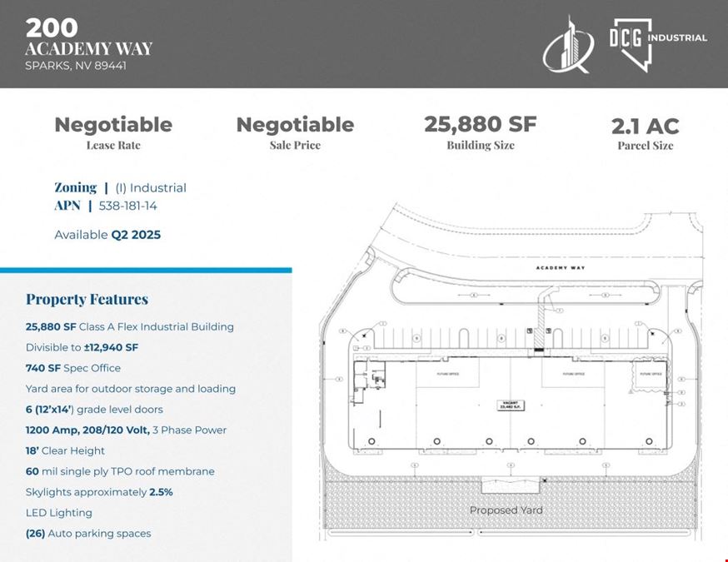Click the Zoning (I) Industrial line

[x=120, y=187]
